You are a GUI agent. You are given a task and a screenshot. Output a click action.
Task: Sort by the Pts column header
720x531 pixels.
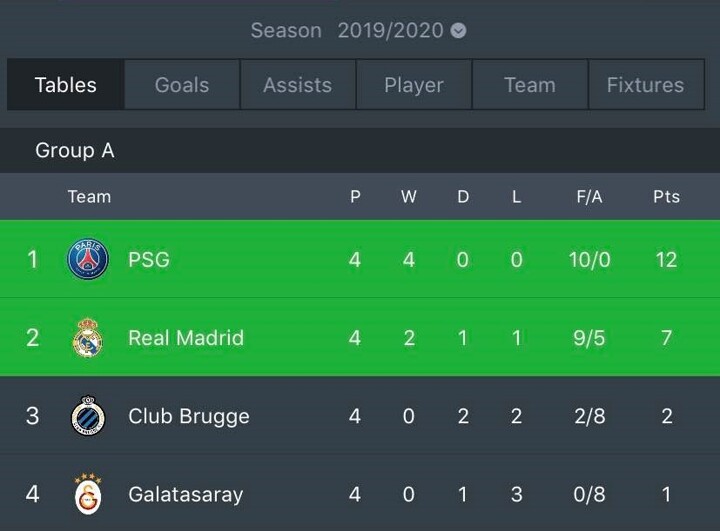(666, 197)
